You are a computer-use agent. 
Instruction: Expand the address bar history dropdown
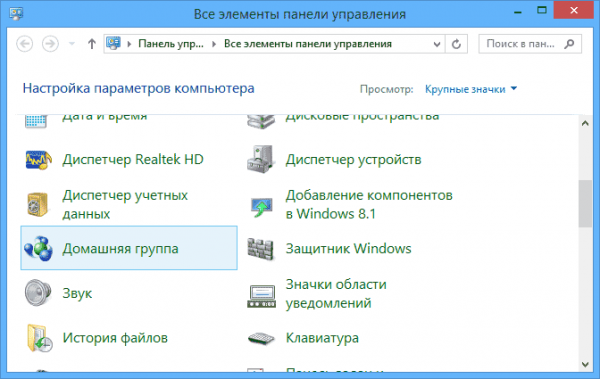(x=437, y=44)
